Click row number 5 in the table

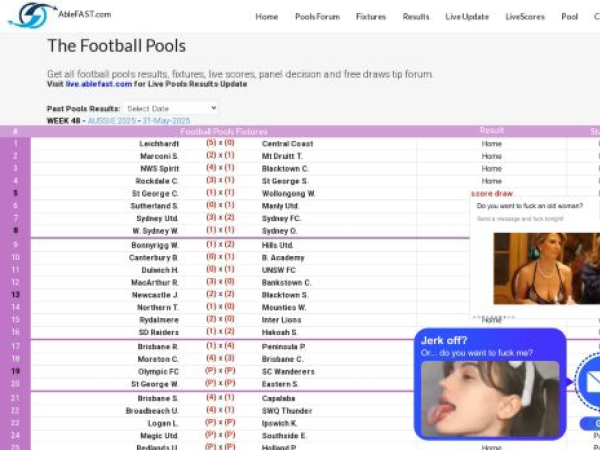pyautogui.click(x=15, y=193)
